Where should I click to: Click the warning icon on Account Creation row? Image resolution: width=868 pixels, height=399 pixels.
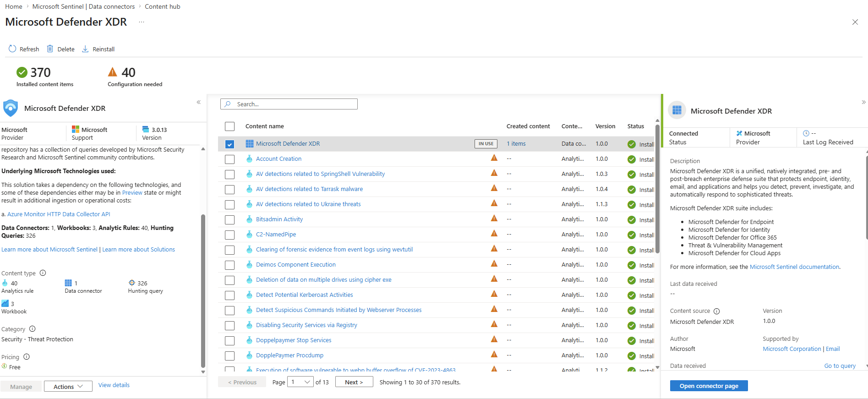click(494, 158)
